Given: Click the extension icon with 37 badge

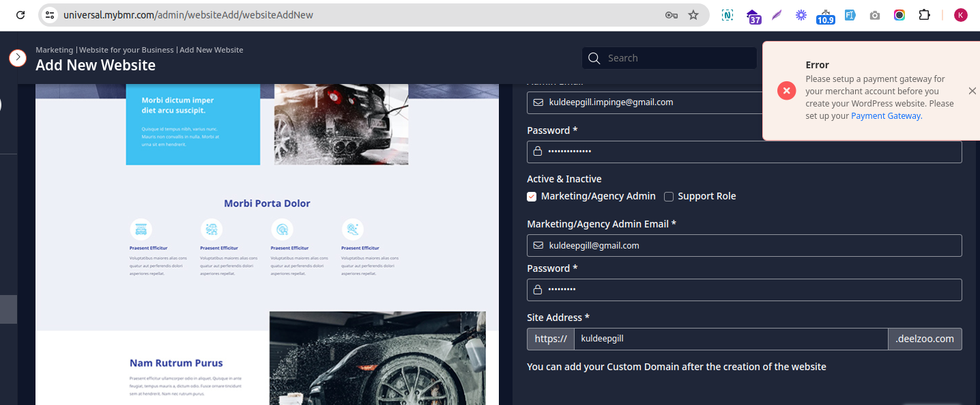Looking at the screenshot, I should point(753,16).
